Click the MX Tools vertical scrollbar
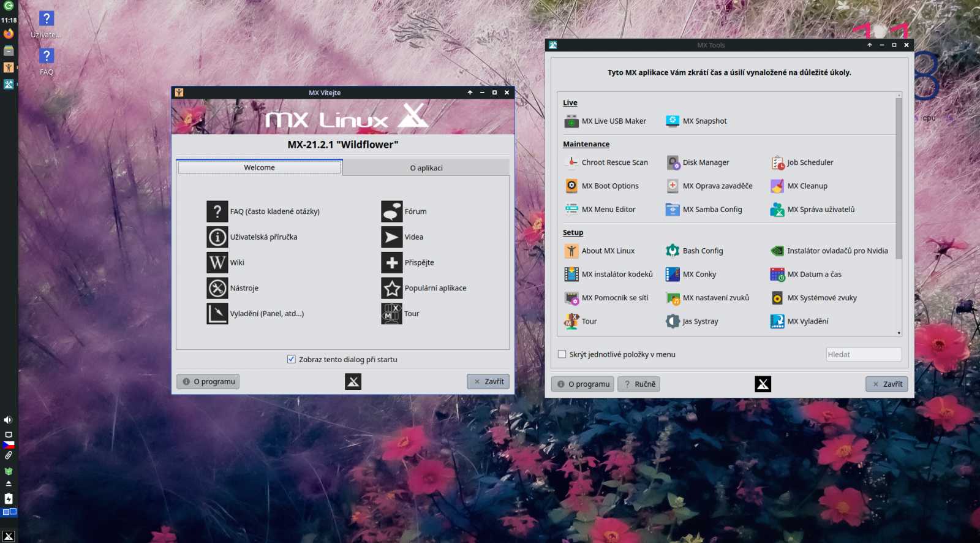 click(x=899, y=178)
